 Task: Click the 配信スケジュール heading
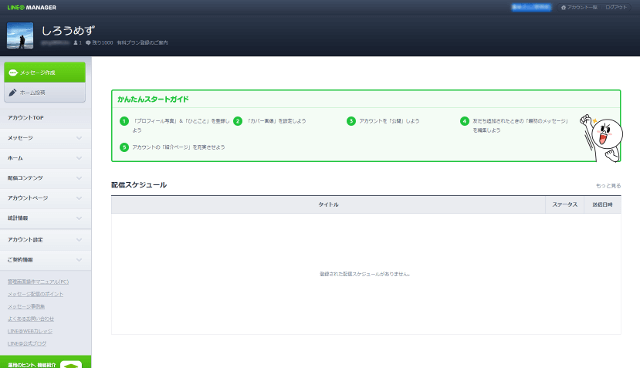click(139, 185)
